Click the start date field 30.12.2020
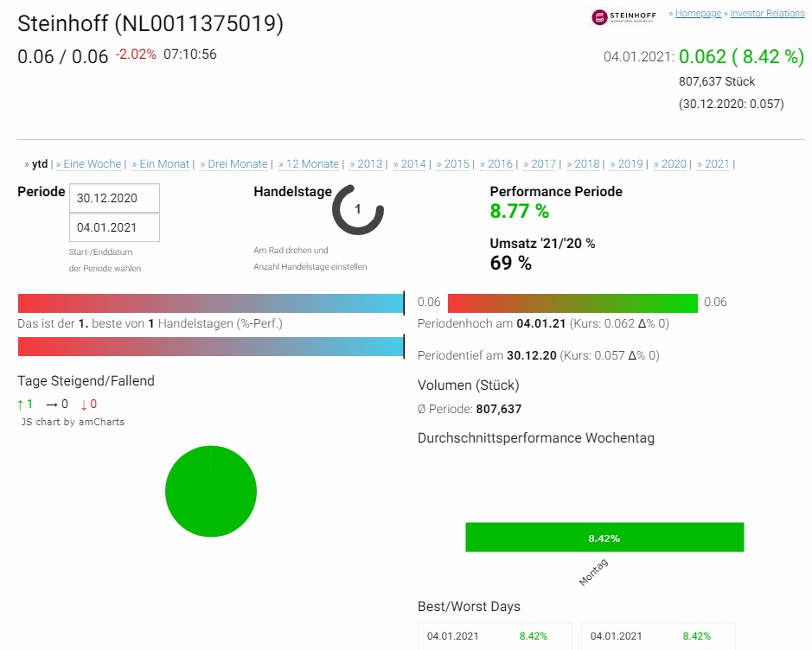The width and height of the screenshot is (812, 650). point(114,198)
